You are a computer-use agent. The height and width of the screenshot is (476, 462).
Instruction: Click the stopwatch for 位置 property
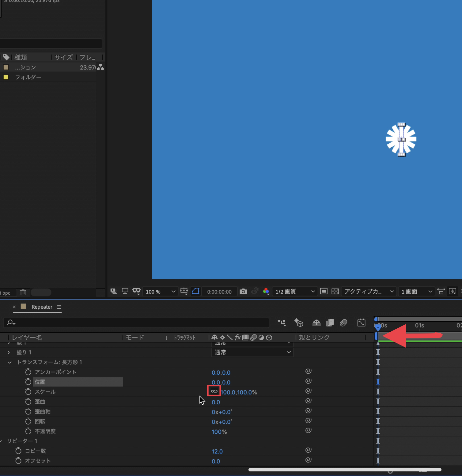[28, 382]
